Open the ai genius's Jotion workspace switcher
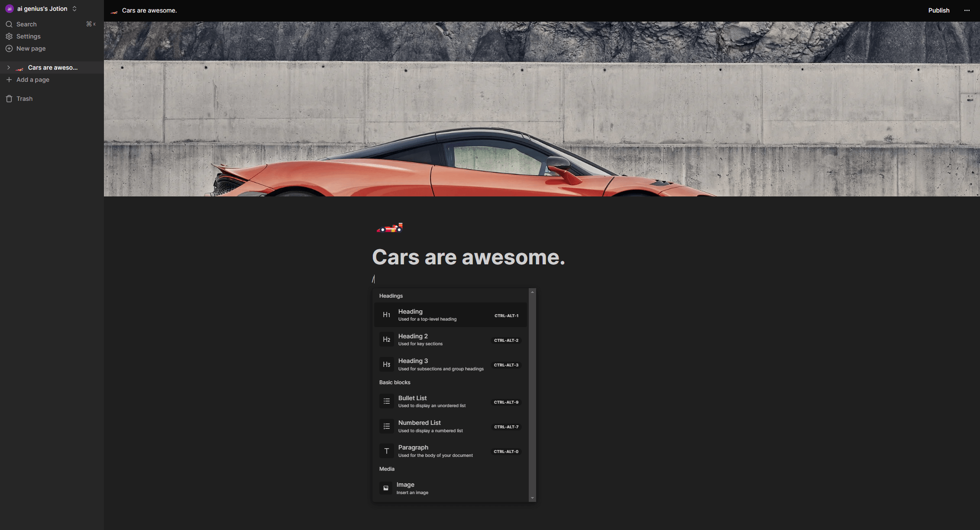Image resolution: width=980 pixels, height=530 pixels. click(x=42, y=9)
